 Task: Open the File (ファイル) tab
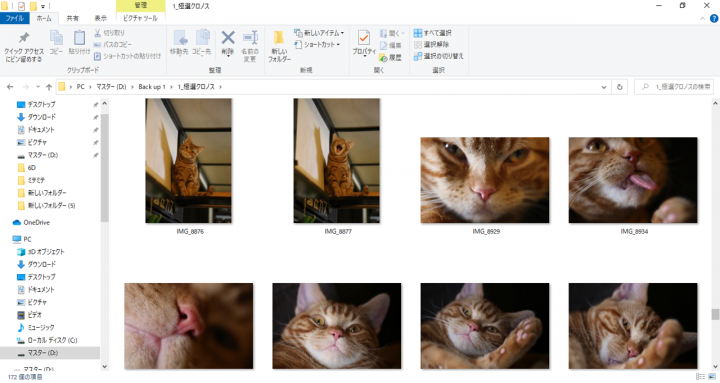click(15, 18)
